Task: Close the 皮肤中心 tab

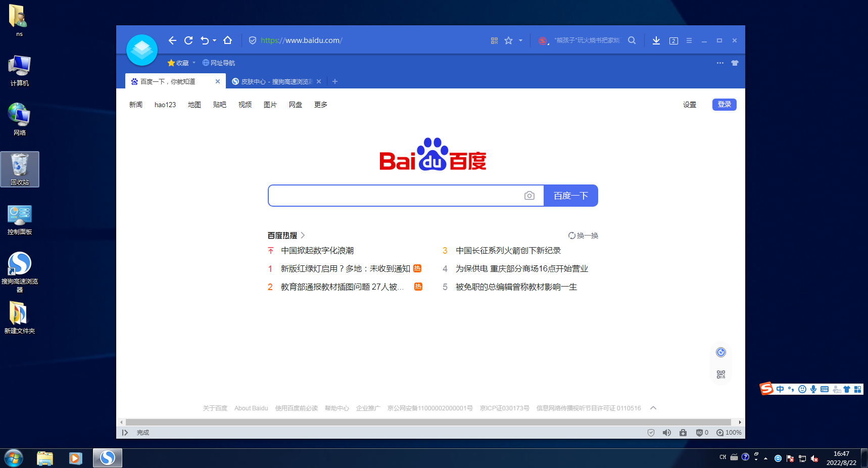Action: (319, 81)
